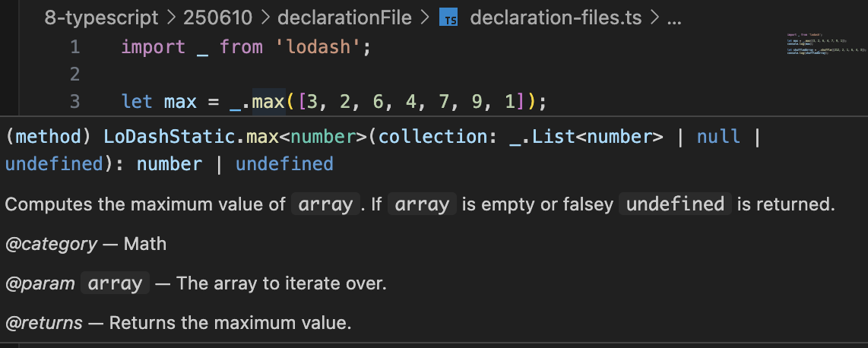The height and width of the screenshot is (348, 868).
Task: Click '@returns — Returns the maximum value.'
Action: click(179, 323)
